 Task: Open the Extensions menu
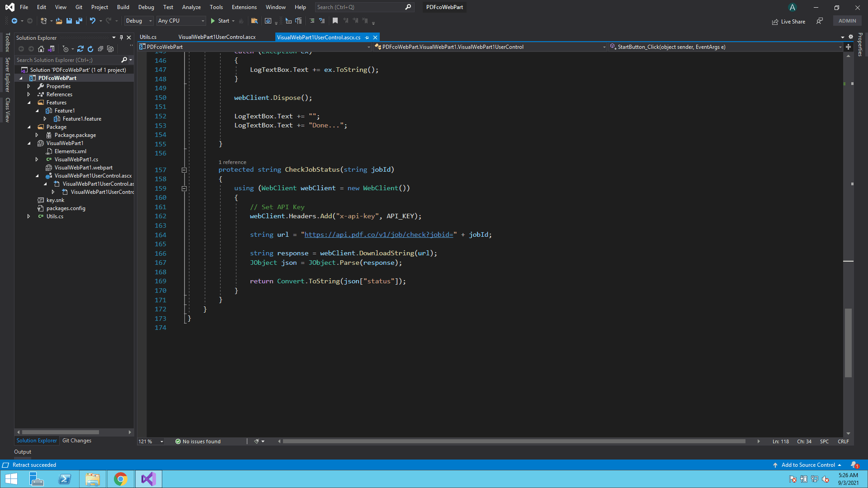pyautogui.click(x=244, y=7)
